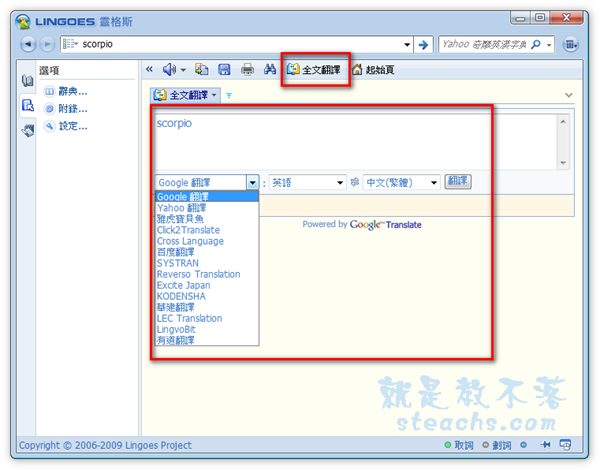The height and width of the screenshot is (470, 600).
Task: Open 辭典... option in sidebar
Action: tap(66, 91)
